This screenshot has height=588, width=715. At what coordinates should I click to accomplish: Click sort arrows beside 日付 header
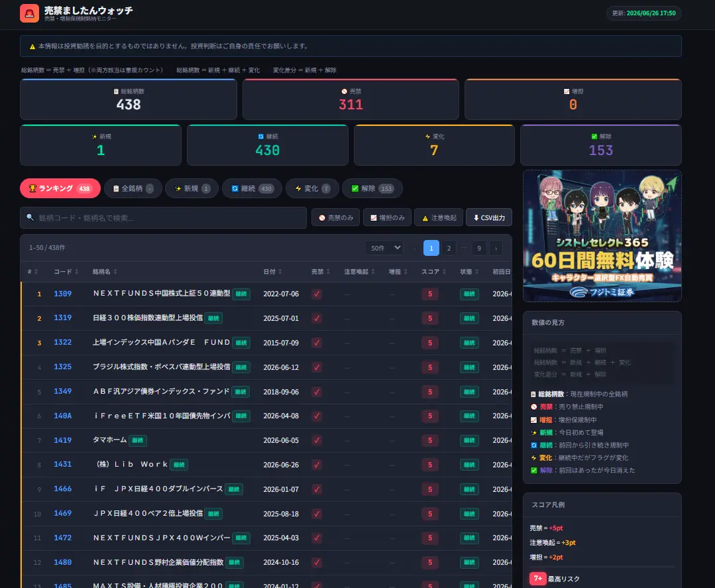[280, 272]
